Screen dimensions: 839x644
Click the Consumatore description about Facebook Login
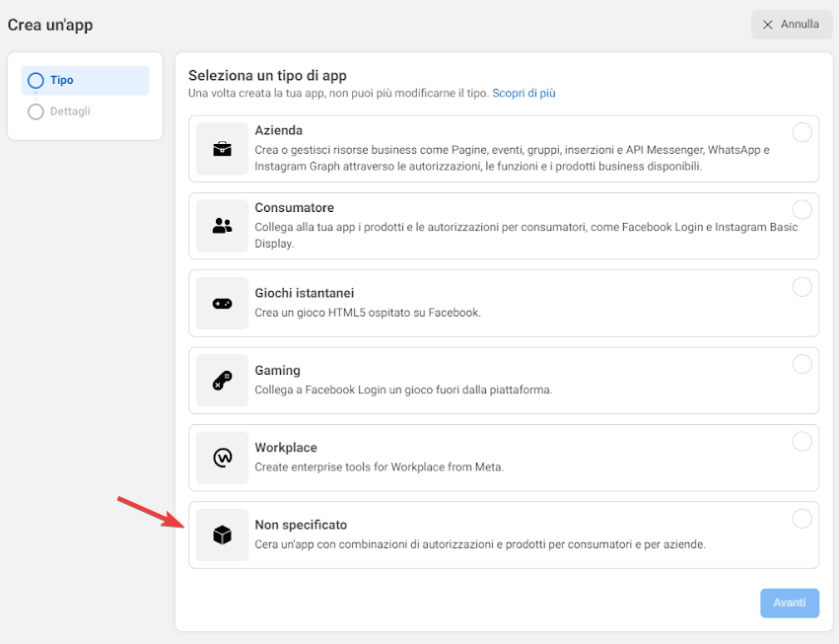(x=526, y=235)
